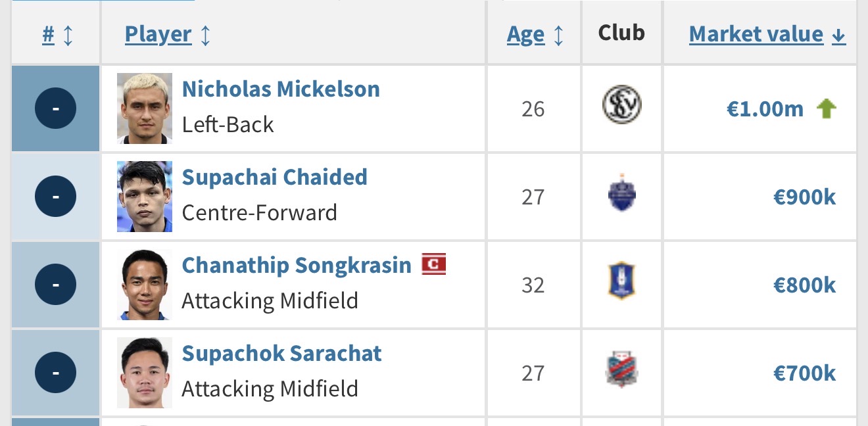This screenshot has height=426, width=868.
Task: Click the dash number badge in Mickelson's row
Action: tap(55, 108)
